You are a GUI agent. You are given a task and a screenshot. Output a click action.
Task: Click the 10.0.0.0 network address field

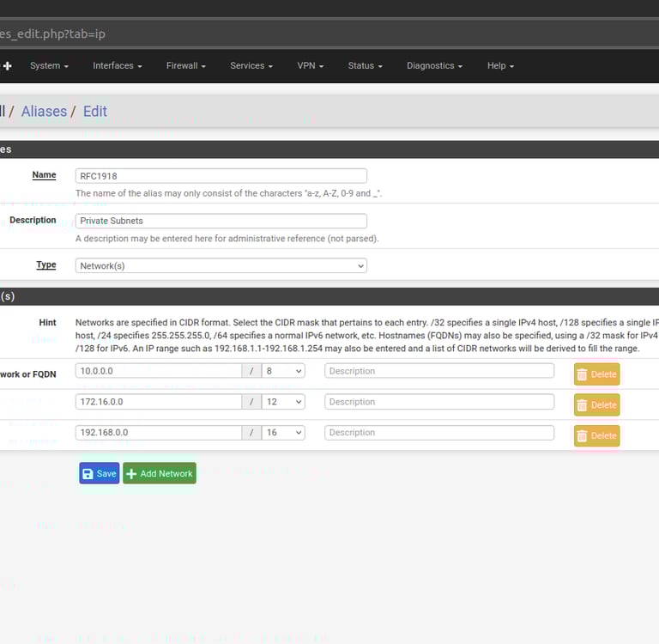coord(159,371)
